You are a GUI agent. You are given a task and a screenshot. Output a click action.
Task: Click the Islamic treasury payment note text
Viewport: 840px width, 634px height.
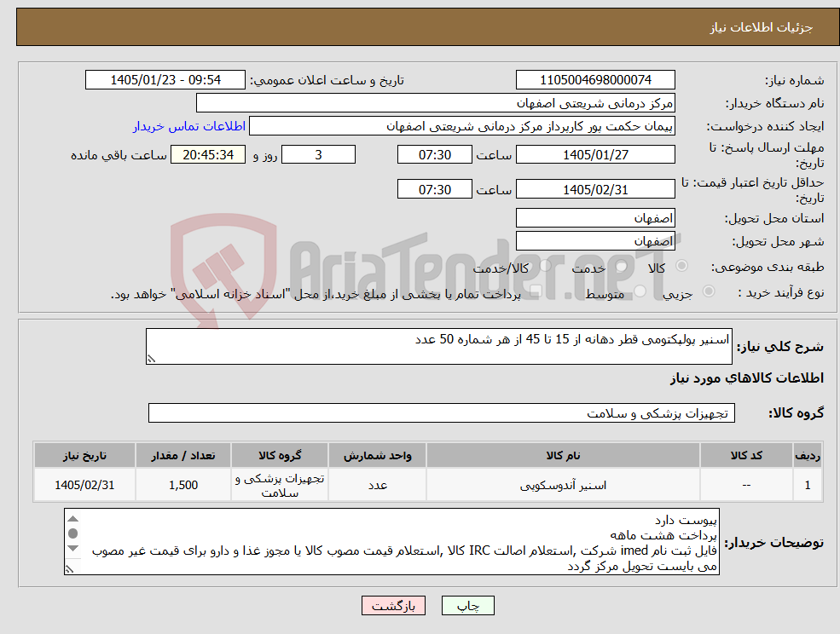[316, 294]
